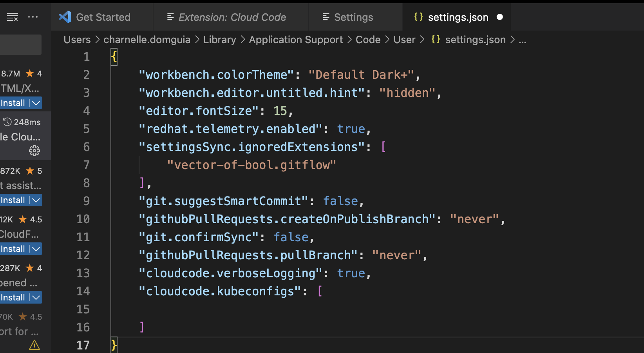Click the unsaved changes dot on settings.json

(x=499, y=17)
